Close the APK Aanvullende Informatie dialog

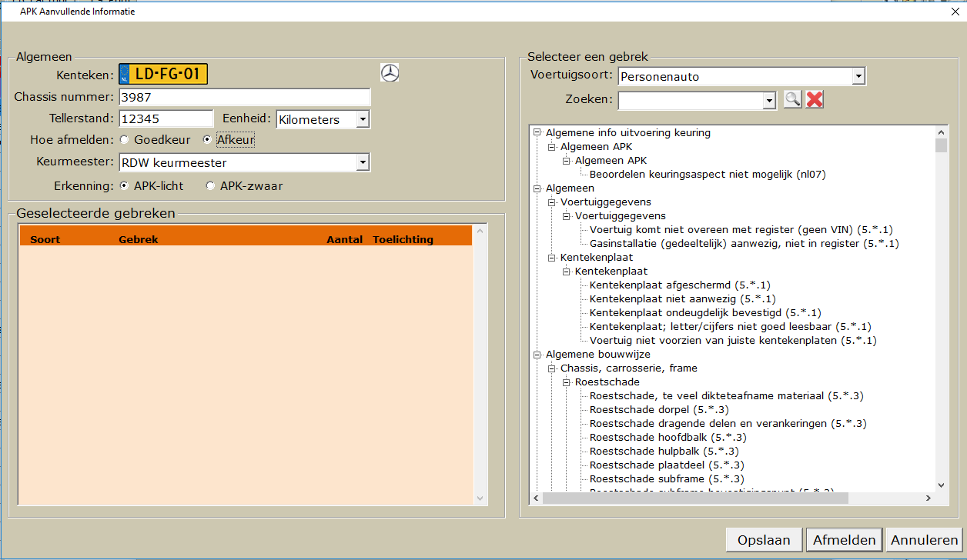click(x=955, y=11)
